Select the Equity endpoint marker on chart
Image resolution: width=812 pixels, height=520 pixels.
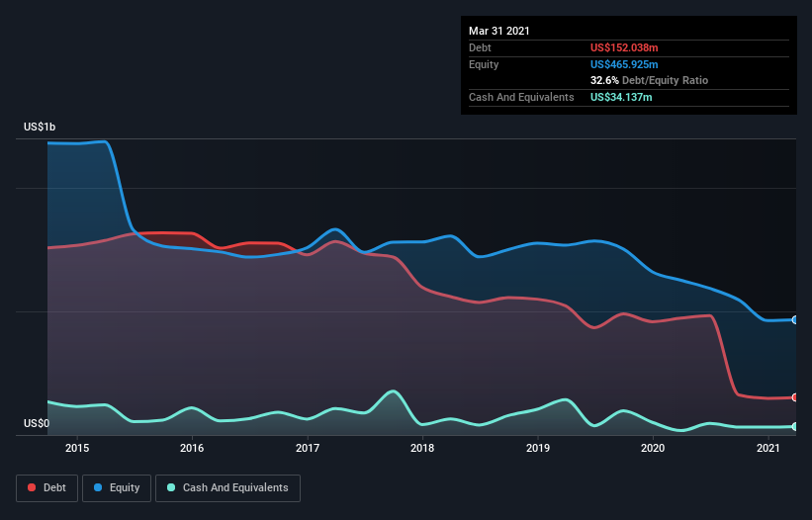point(795,320)
